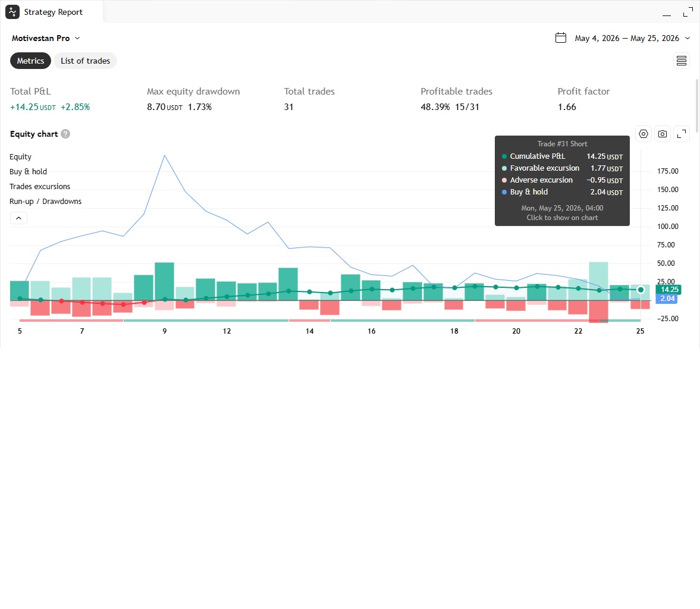Switch to the List of trades tab
700x609 pixels.
[x=85, y=61]
